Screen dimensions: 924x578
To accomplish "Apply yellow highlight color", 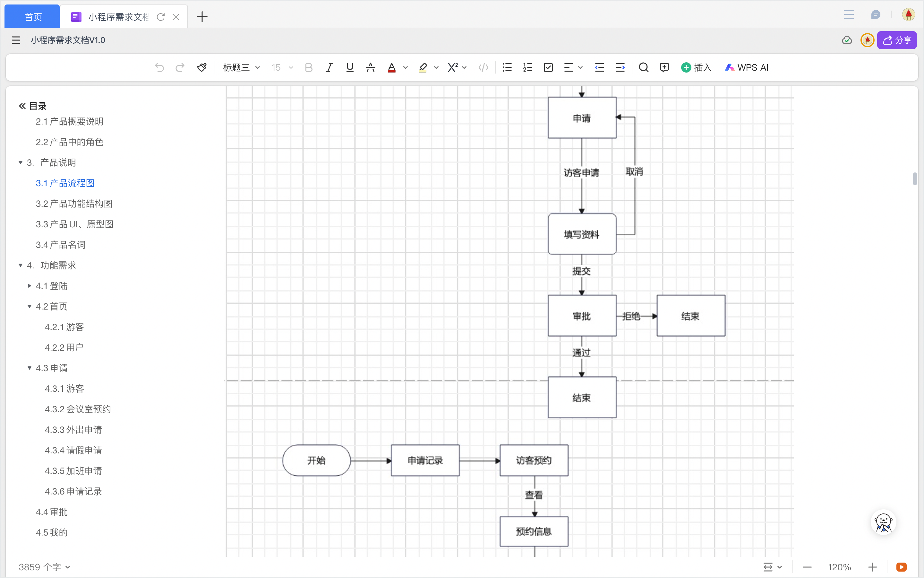I will pos(423,68).
